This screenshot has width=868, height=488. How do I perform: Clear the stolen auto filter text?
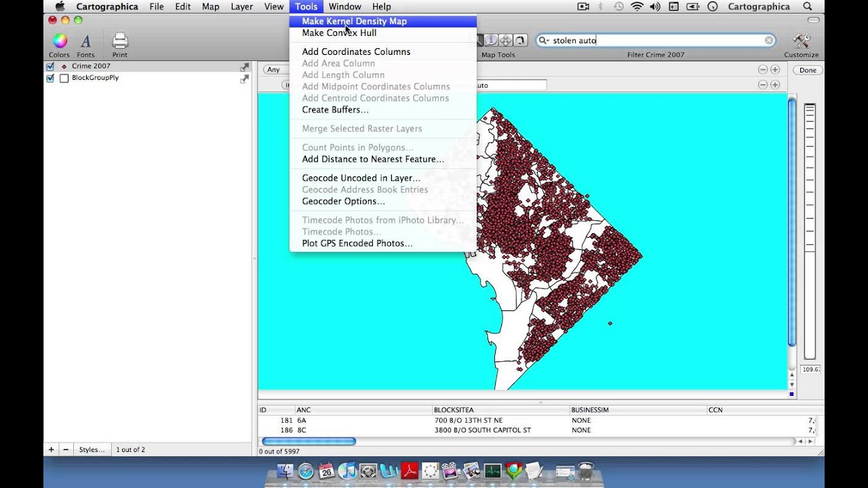coord(769,41)
